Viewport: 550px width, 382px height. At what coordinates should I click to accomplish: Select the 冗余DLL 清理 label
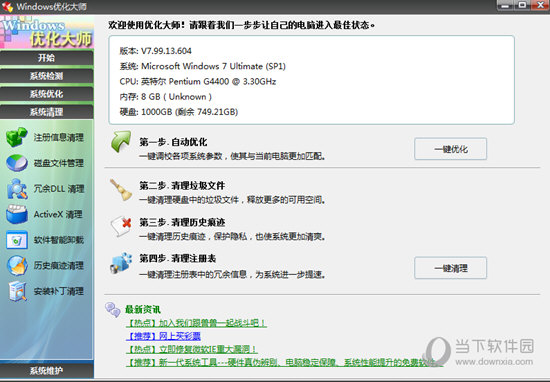(x=59, y=189)
